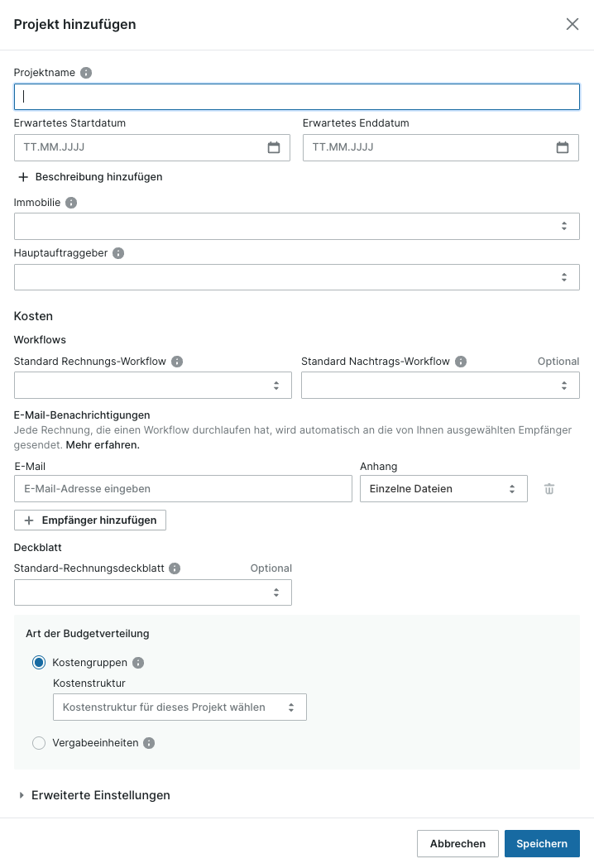Viewport: 594px width, 868px height.
Task: Click Empfänger hinzufügen button
Action: pos(90,520)
